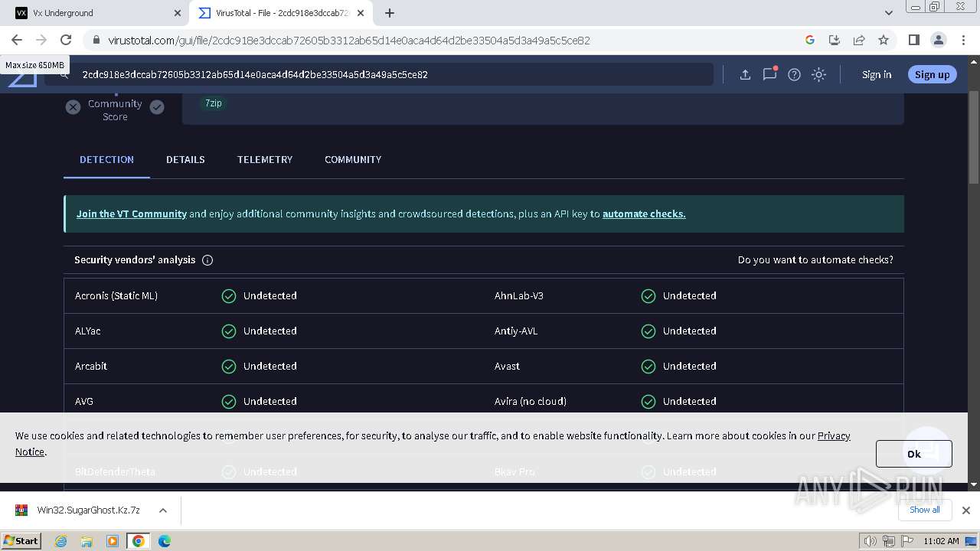Accept cookies with Ok button
The image size is (980, 551).
[x=914, y=454]
